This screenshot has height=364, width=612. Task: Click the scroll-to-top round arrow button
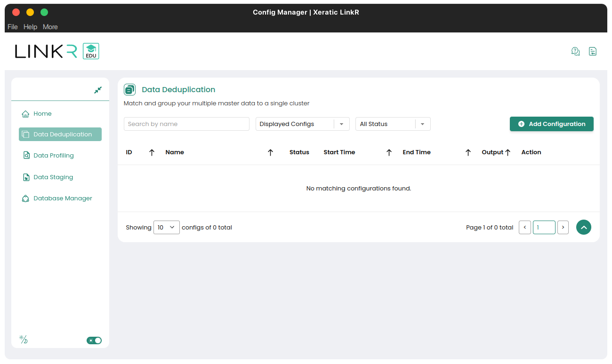pos(584,227)
